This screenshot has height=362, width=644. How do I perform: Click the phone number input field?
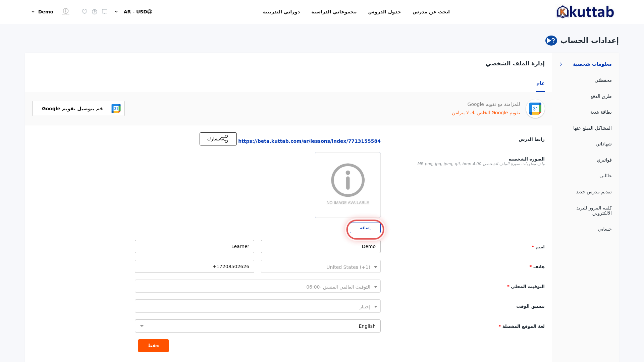click(x=195, y=266)
